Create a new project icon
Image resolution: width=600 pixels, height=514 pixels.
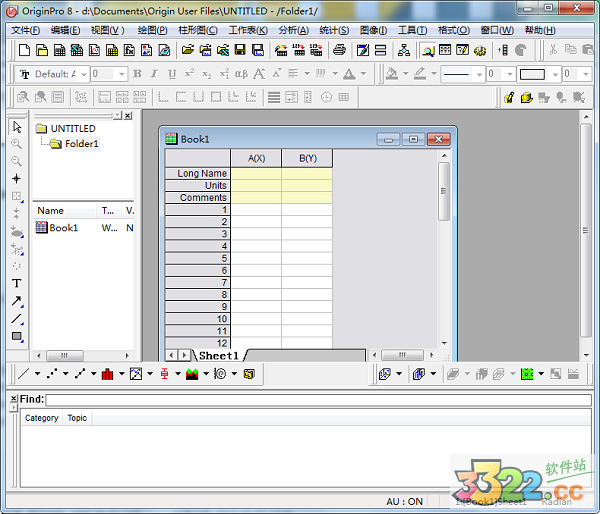24,50
